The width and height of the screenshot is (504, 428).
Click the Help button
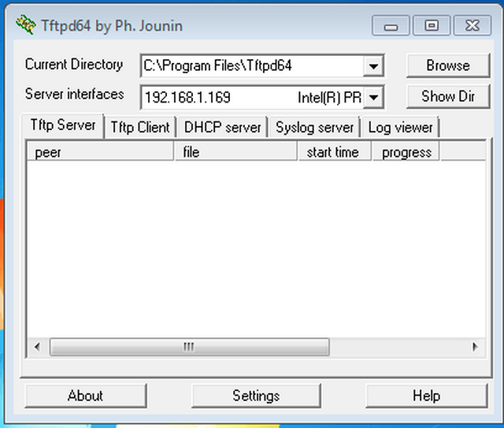(427, 396)
